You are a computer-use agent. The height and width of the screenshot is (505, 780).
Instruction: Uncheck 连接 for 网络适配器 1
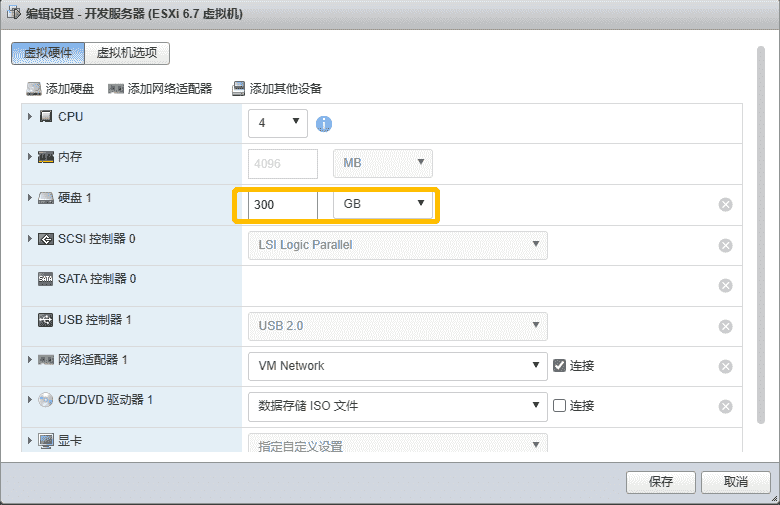coord(559,365)
